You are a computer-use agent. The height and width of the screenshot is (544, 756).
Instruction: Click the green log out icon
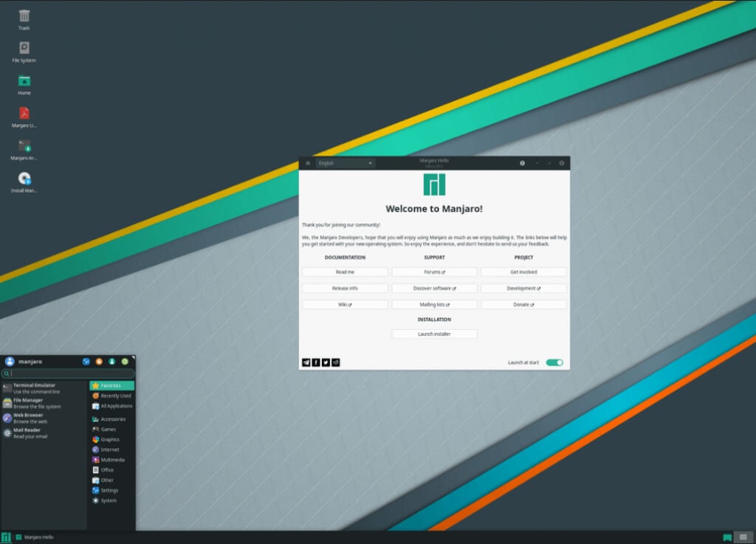(x=125, y=362)
